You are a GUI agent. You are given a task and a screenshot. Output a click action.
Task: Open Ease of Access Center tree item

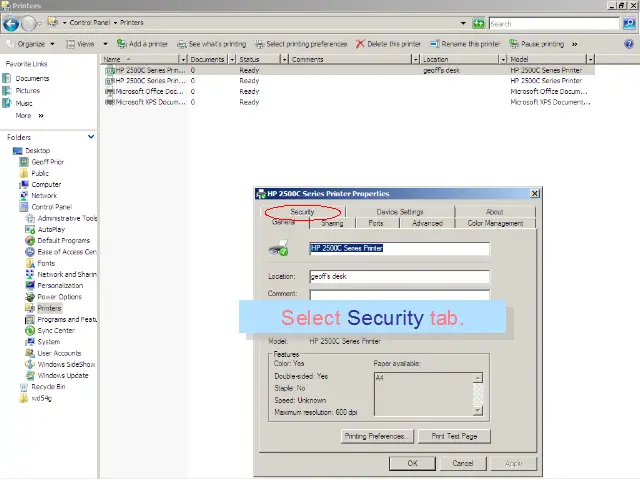tap(67, 252)
